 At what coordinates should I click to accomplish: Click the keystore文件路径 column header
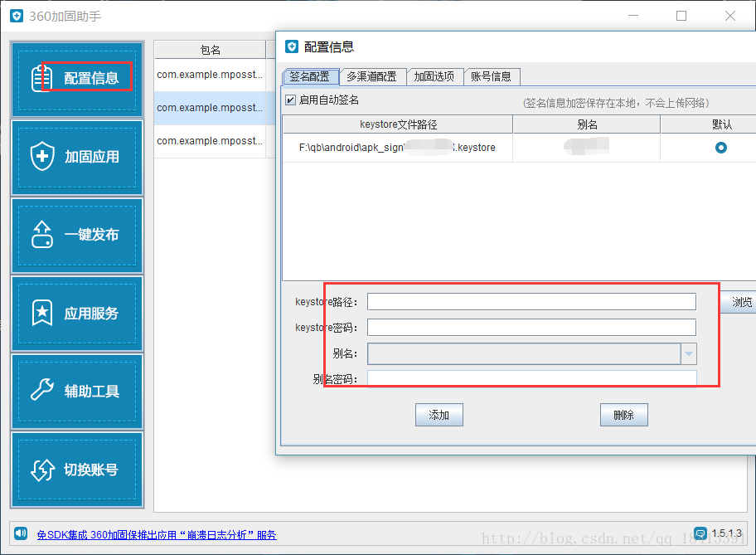coord(398,124)
